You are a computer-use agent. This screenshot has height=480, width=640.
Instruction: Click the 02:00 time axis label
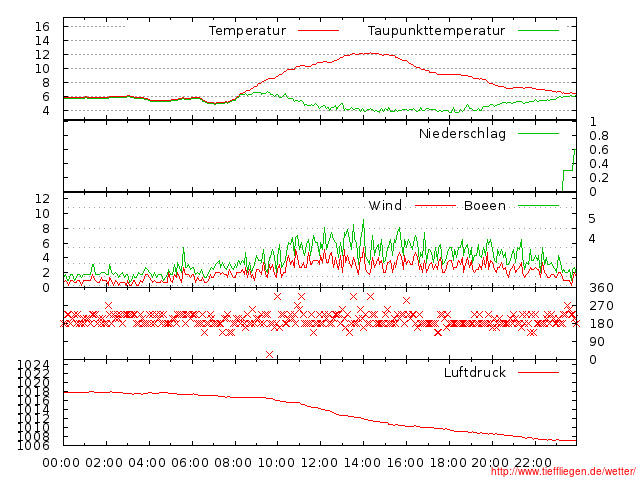tap(104, 463)
